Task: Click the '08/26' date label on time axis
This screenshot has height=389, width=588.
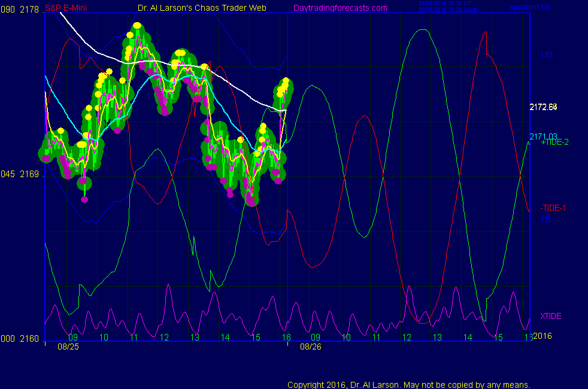Action: click(x=311, y=347)
